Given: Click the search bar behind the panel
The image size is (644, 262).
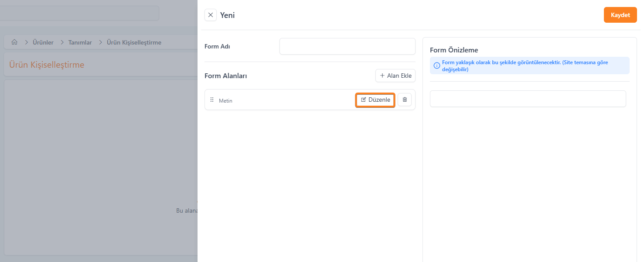Looking at the screenshot, I should (78, 13).
